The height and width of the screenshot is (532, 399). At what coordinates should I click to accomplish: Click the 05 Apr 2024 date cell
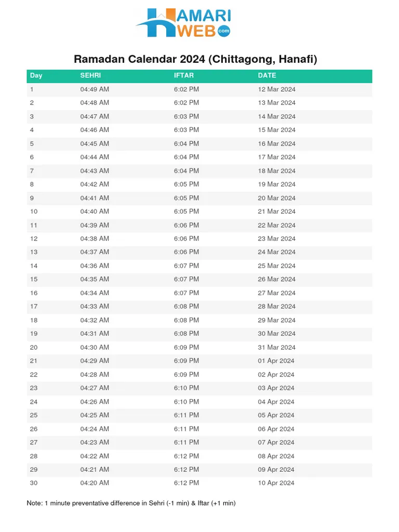[276, 415]
